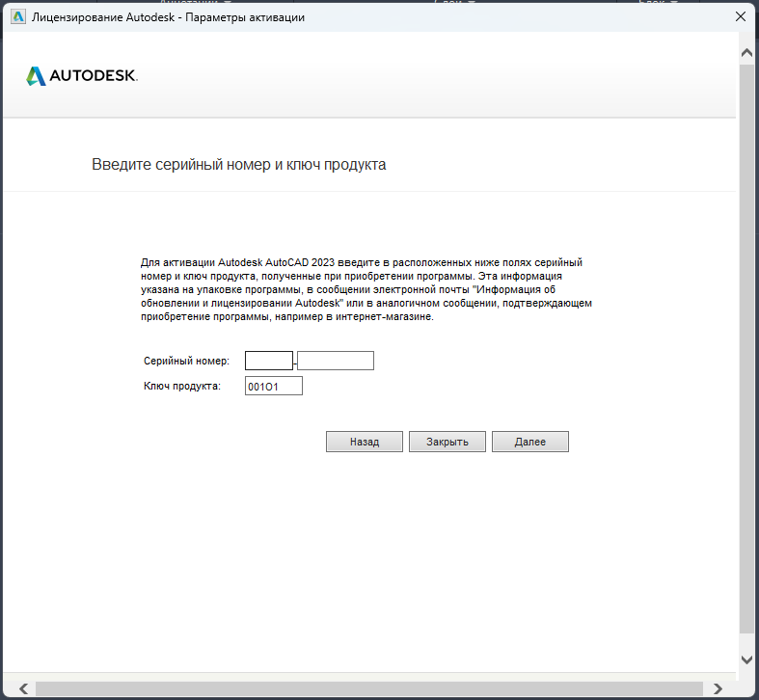
Task: Click the Ключ продукта label
Action: pyautogui.click(x=182, y=386)
